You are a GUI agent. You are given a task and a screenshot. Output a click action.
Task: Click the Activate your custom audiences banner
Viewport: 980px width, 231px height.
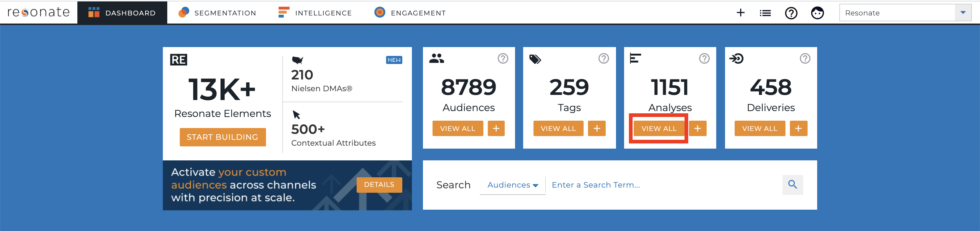tap(287, 185)
